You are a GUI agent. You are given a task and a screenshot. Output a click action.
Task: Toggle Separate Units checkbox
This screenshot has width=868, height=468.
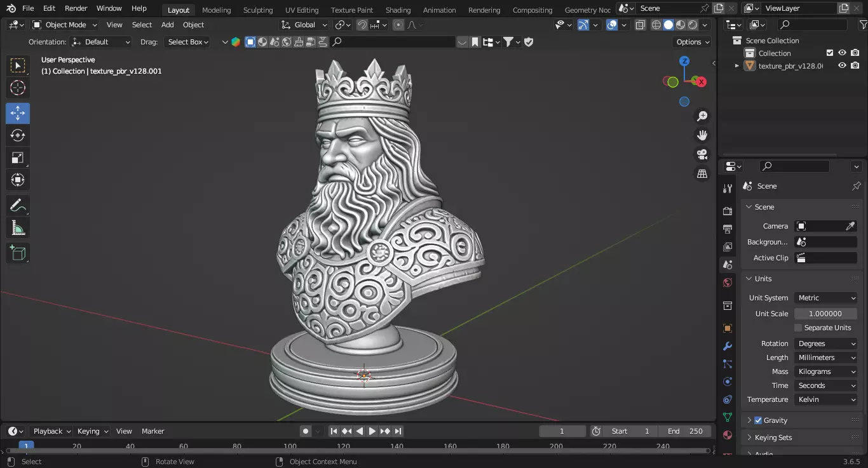point(798,328)
